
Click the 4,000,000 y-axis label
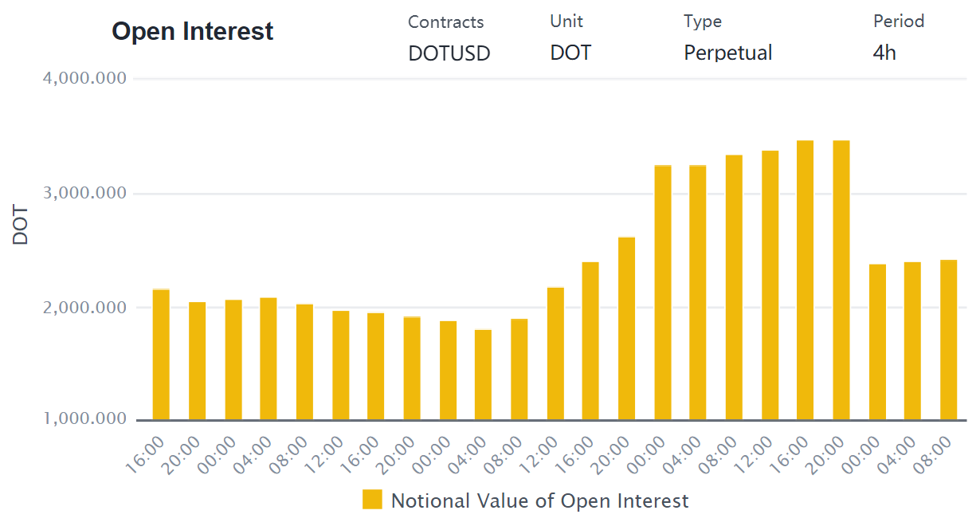(83, 78)
